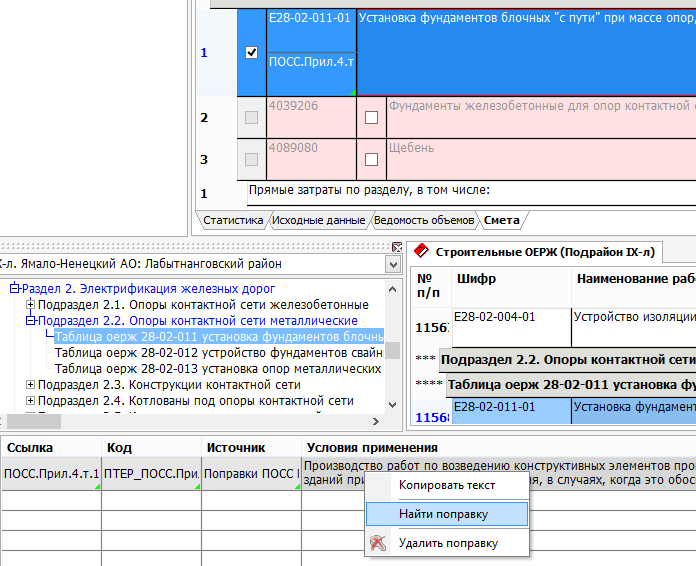
Task: Expand Подраздел 2.3 Конструкции контактной сети
Action: pyautogui.click(x=30, y=384)
